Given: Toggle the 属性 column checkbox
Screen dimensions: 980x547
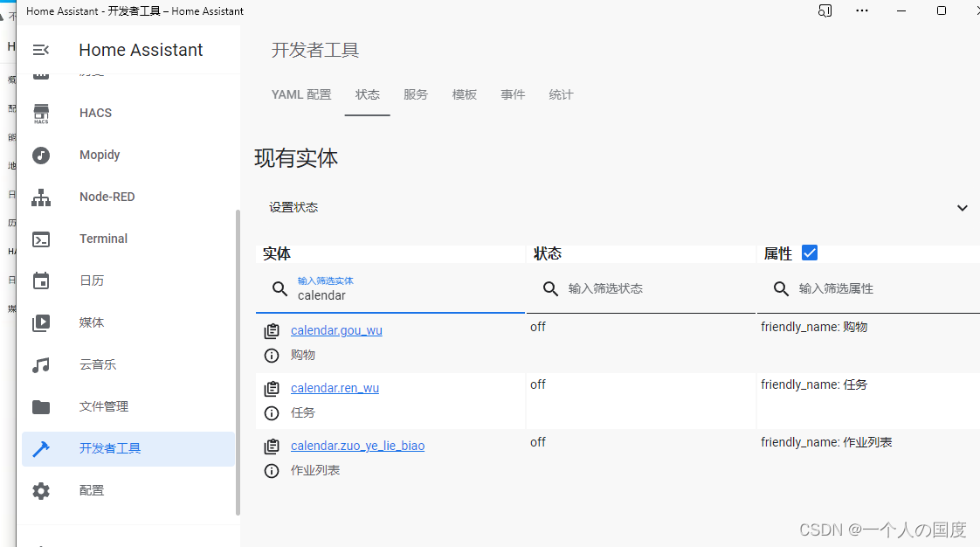Looking at the screenshot, I should coord(809,253).
